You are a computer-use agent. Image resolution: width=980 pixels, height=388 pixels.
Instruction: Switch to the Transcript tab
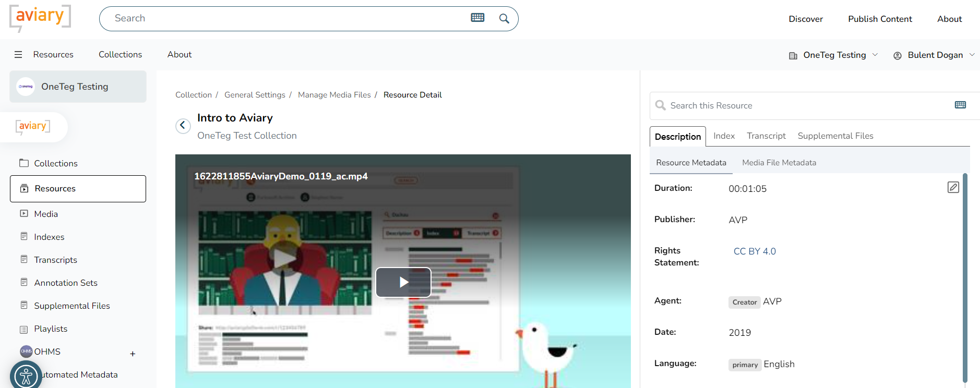pyautogui.click(x=766, y=136)
